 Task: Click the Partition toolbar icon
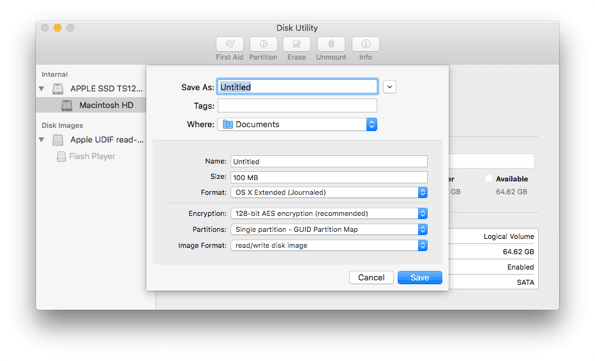point(263,44)
